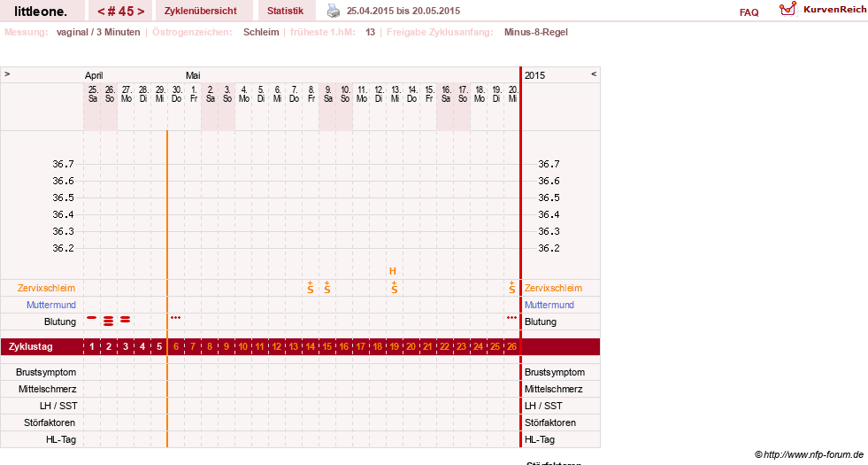Select cycle day 14 cell
This screenshot has width=868, height=465.
pos(311,347)
